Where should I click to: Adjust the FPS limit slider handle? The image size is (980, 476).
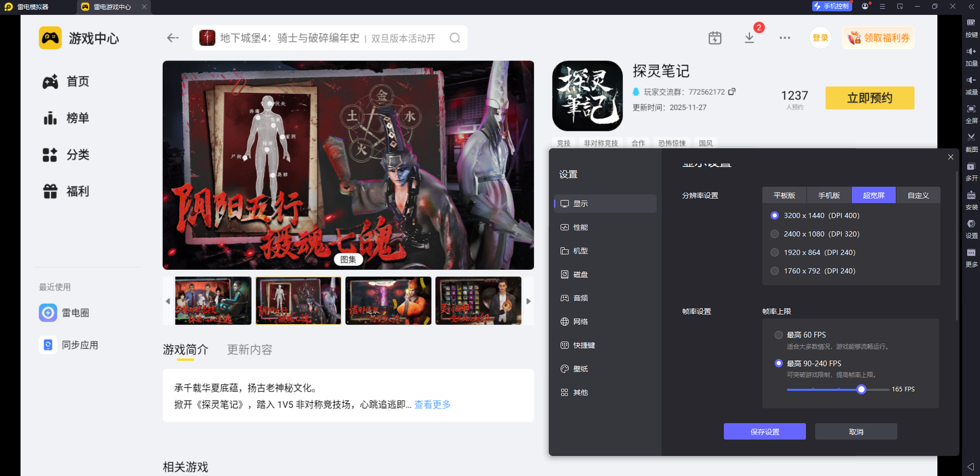click(861, 389)
